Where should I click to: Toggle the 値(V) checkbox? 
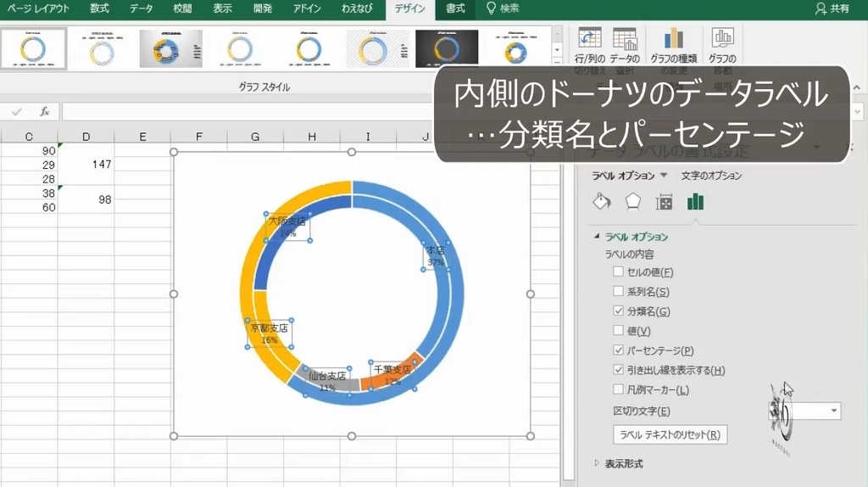(618, 331)
